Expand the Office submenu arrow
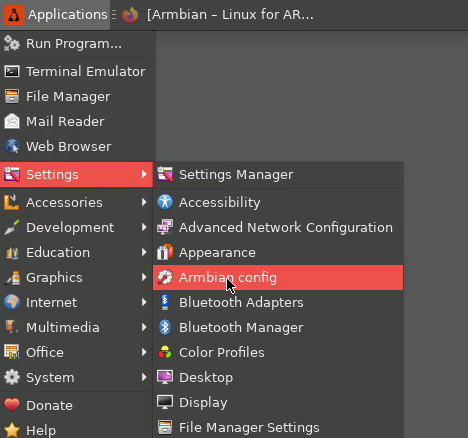 click(144, 352)
